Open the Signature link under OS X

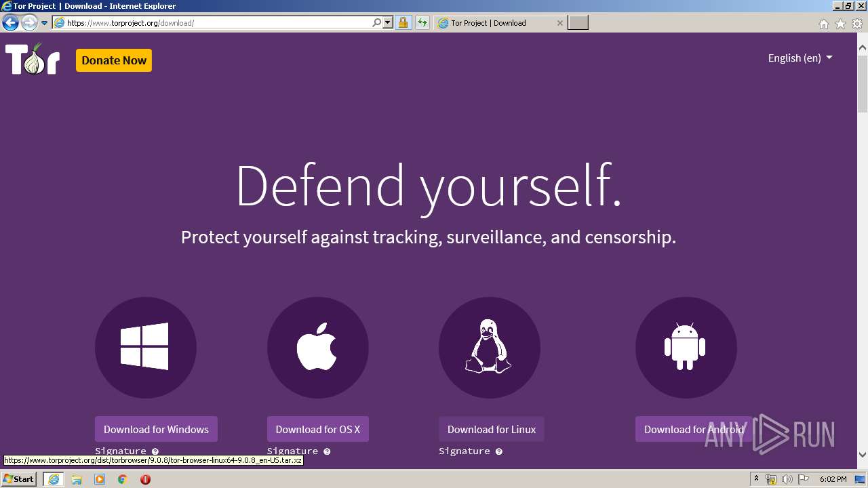pos(292,451)
